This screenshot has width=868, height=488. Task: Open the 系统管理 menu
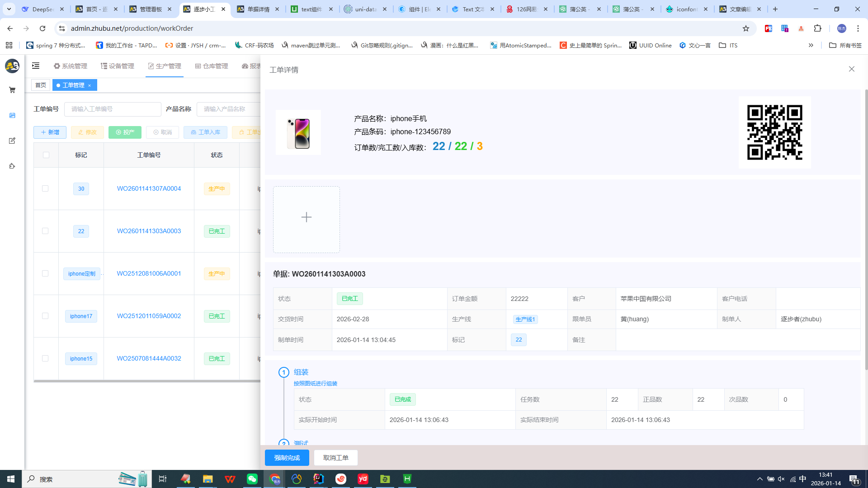point(70,66)
